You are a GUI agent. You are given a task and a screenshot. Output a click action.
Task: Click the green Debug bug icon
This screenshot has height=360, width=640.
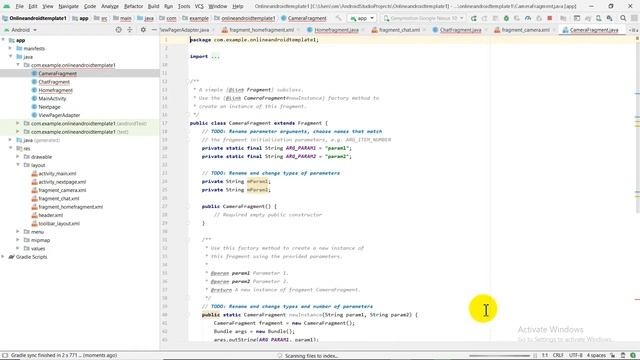506,18
